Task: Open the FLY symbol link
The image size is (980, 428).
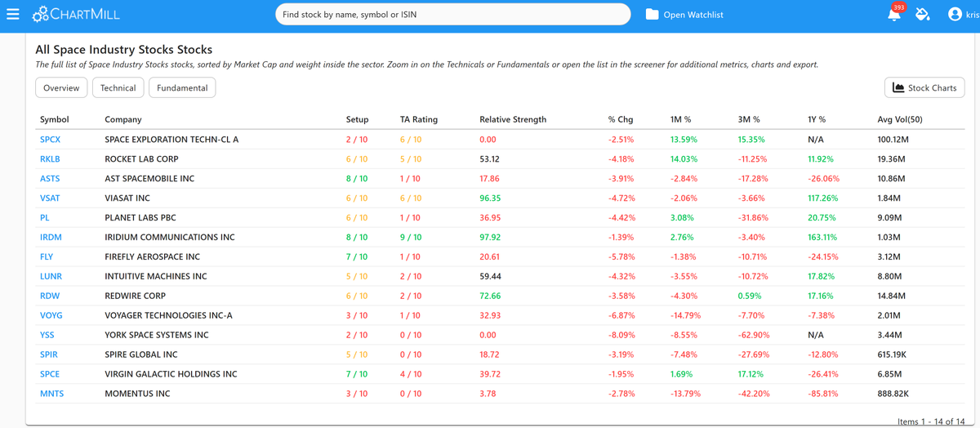Action: 47,257
